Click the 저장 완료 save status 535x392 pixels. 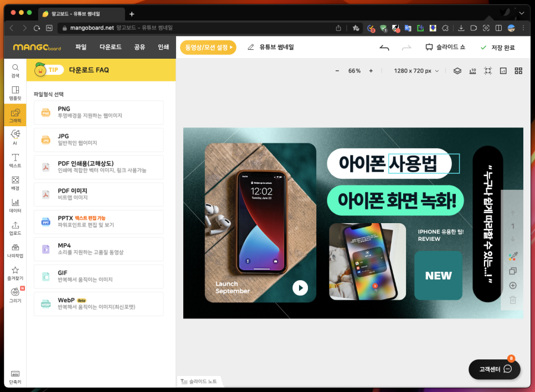[x=498, y=48]
